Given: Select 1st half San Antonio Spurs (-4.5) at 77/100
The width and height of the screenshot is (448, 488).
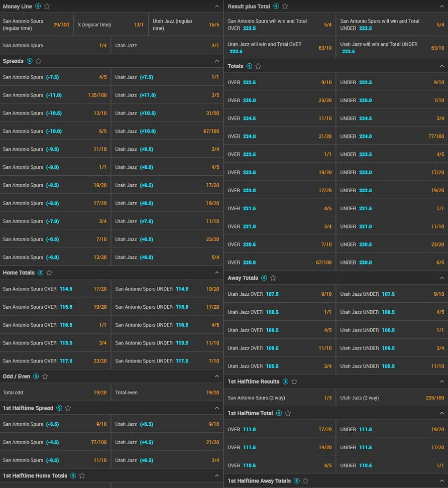Looking at the screenshot, I should tap(55, 442).
